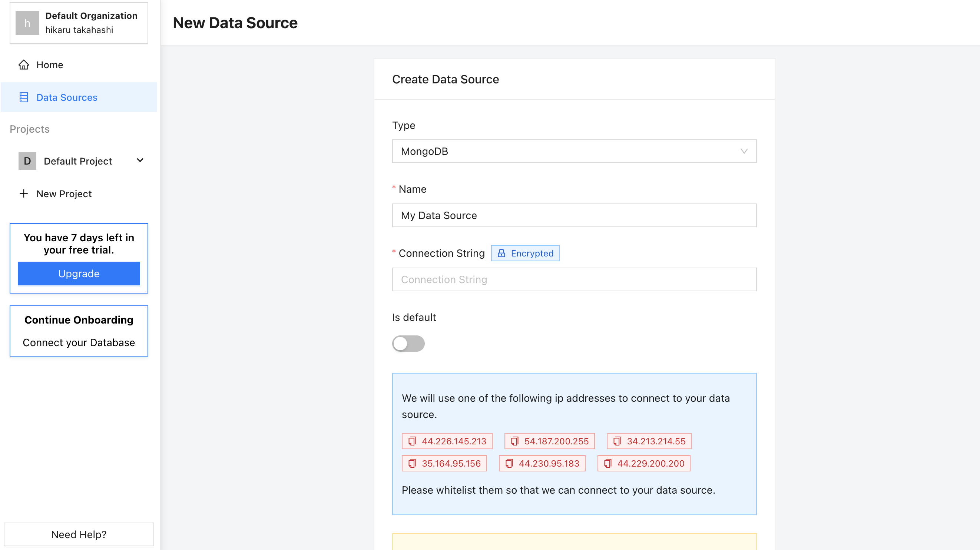
Task: Open the Type dropdown showing MongoDB
Action: [574, 151]
